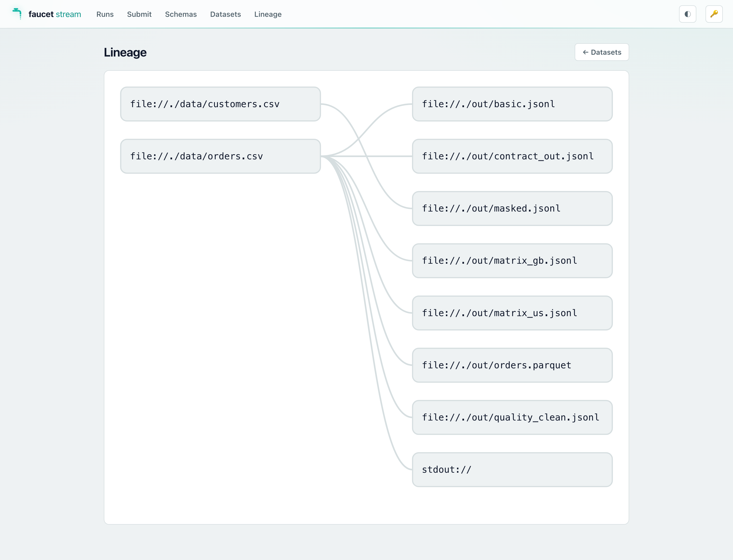Open the Schemas page
Screen dimensions: 733x560
(181, 14)
